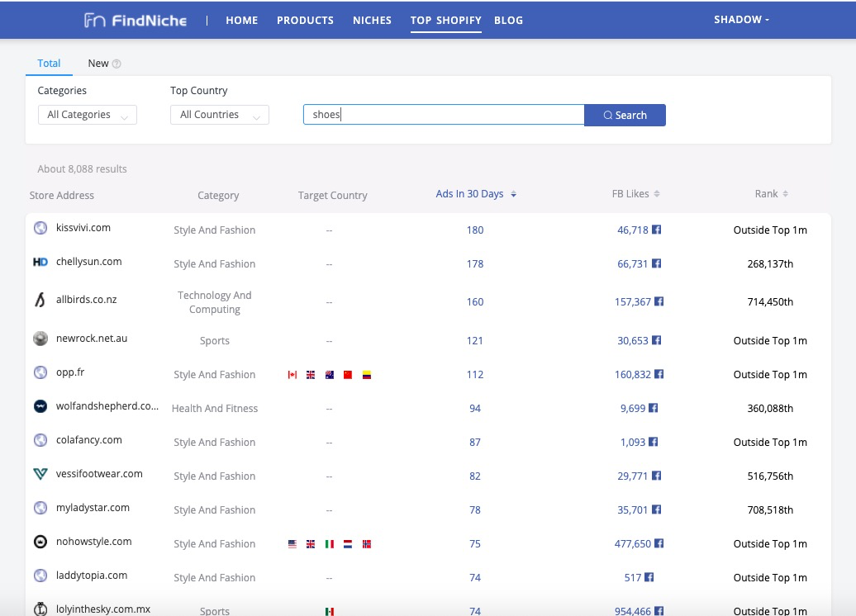Click Facebook icon in chellysun.com row
This screenshot has width=856, height=616.
(657, 263)
